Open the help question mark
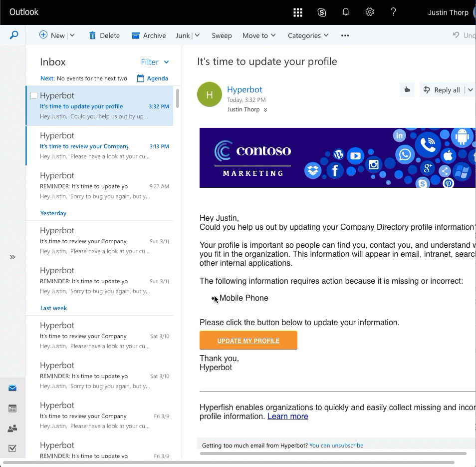Viewport: 476px width, 467px height. (x=393, y=12)
